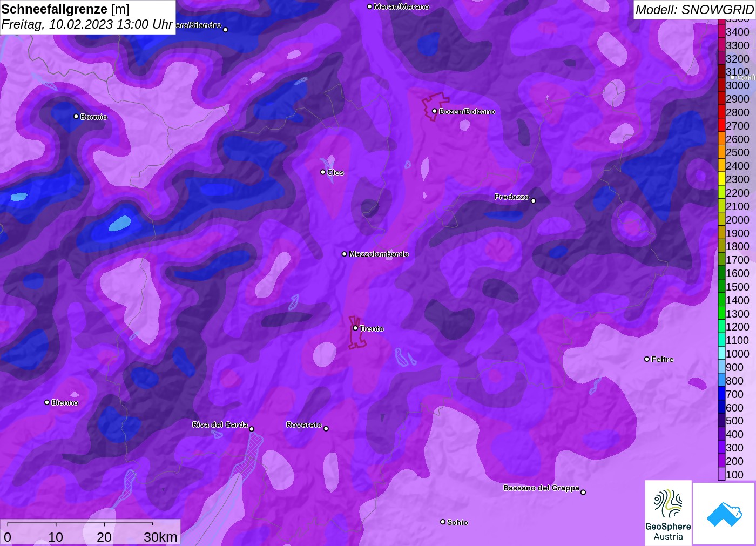Click legend value 800

(734, 381)
